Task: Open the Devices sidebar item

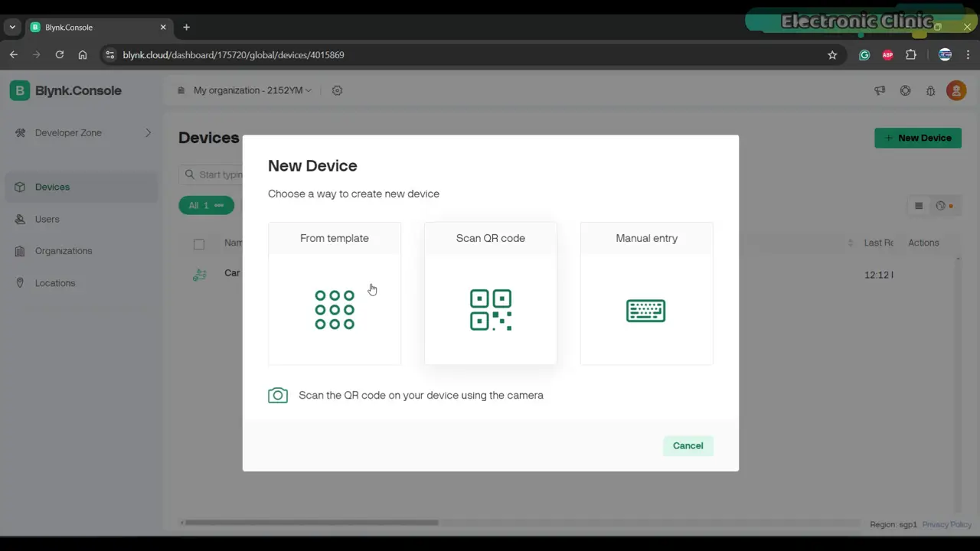Action: click(82, 187)
